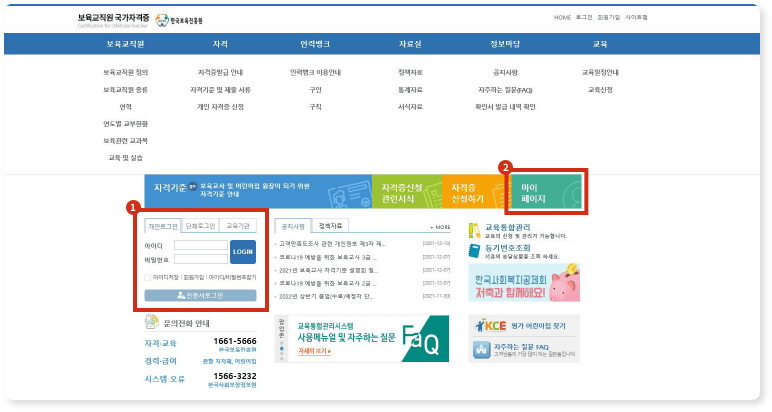Click the phone icon beside 문의전화 안내
The image size is (772, 412).
[x=152, y=322]
